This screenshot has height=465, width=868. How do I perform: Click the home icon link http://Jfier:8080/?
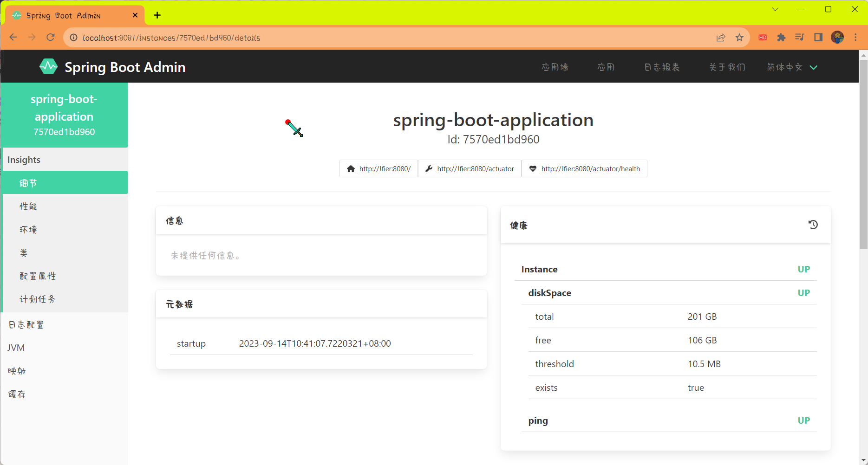click(x=351, y=169)
